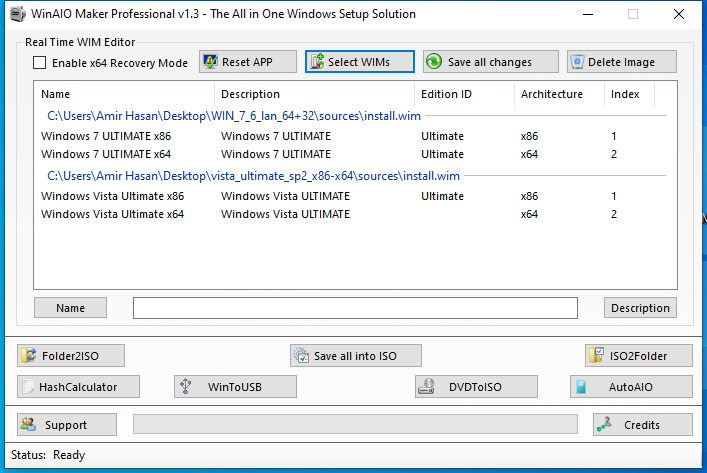
Task: Click the Save all into ISO disc icon
Action: 301,355
